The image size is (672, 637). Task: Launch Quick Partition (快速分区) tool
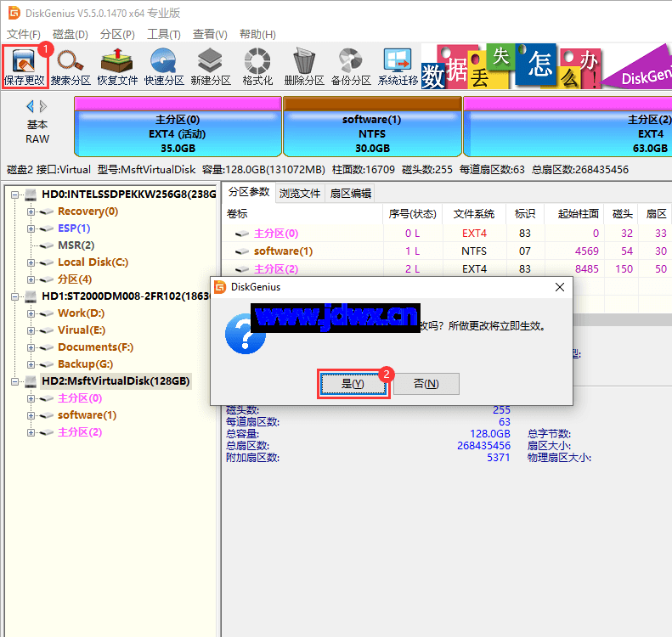click(164, 67)
